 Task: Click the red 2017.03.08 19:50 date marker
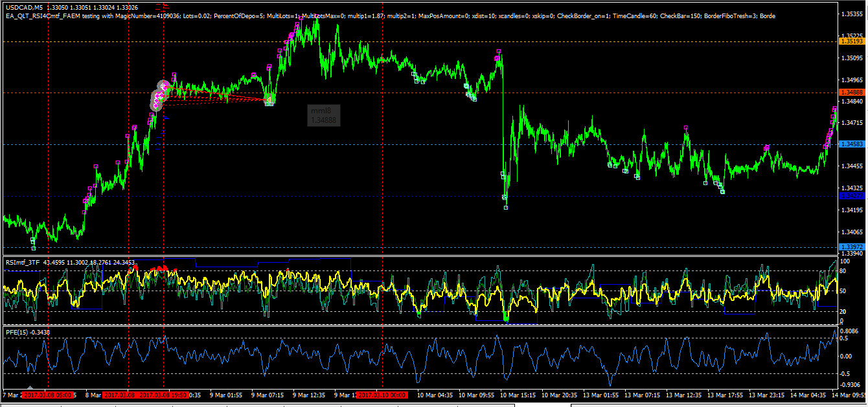[163, 395]
